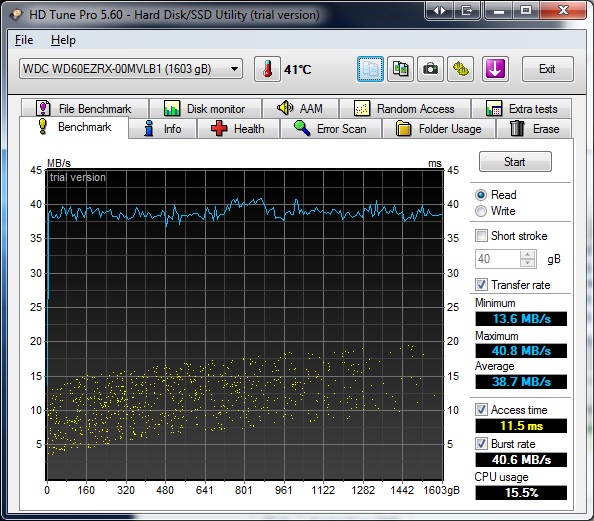The width and height of the screenshot is (594, 521).
Task: Click the 11.5 ms access time value
Action: pos(521,426)
